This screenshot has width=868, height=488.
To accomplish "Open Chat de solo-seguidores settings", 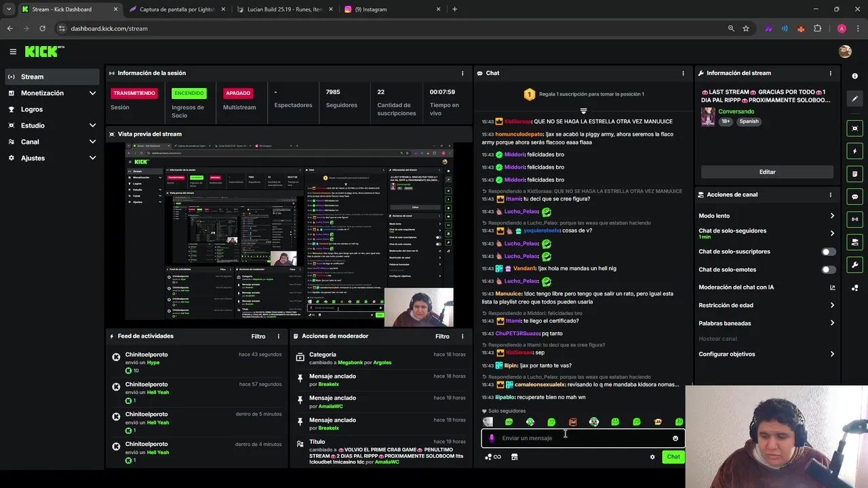I will [x=767, y=233].
